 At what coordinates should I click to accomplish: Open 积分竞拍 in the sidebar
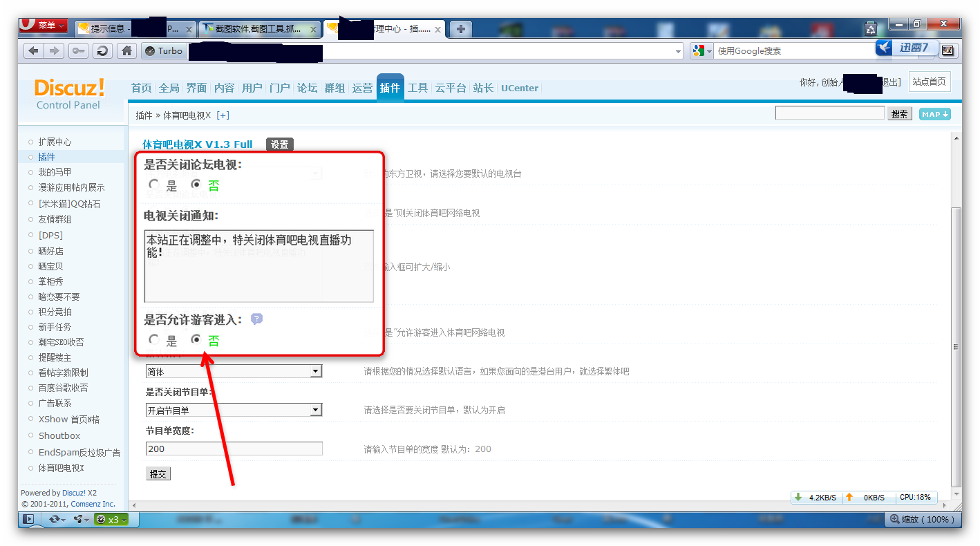point(55,312)
